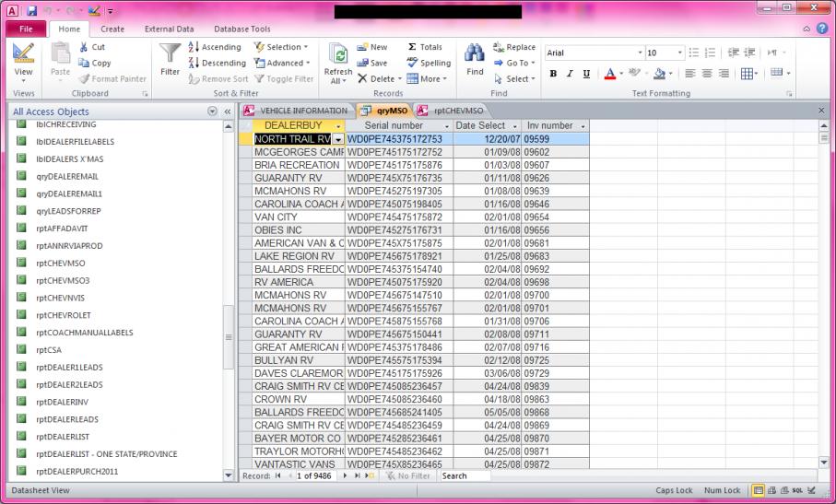The height and width of the screenshot is (504, 836).
Task: Switch to Datasheet View in status bar
Action: 758,490
